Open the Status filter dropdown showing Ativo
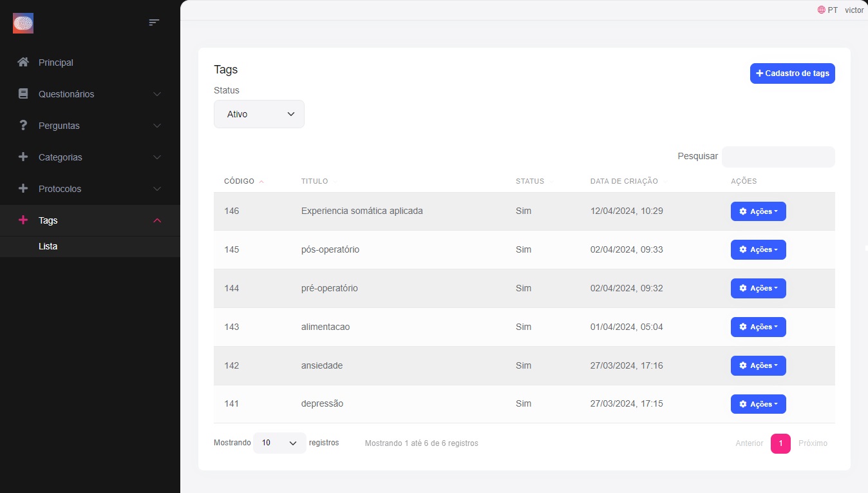Screen dimensions: 868x493 click(259, 114)
